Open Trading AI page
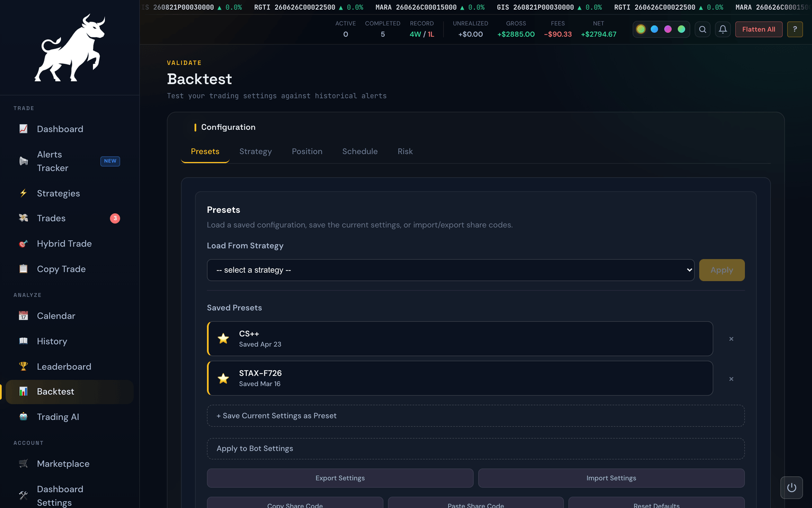 coord(70,417)
